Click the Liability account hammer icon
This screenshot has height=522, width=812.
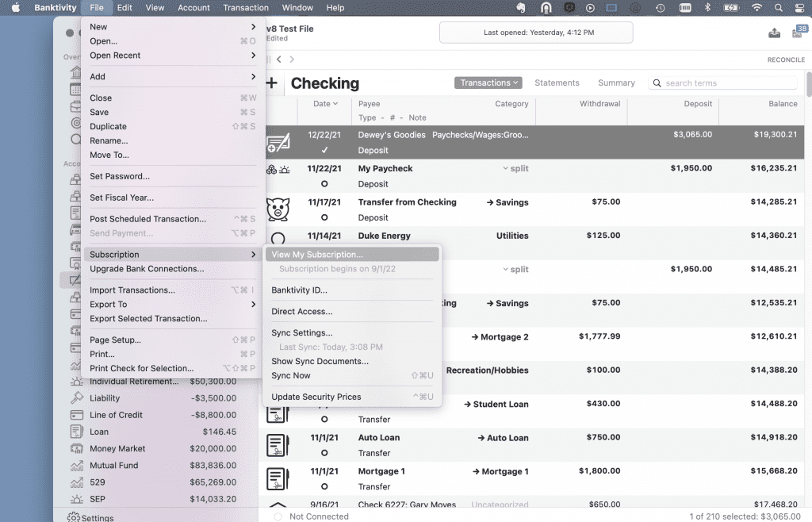tap(77, 397)
